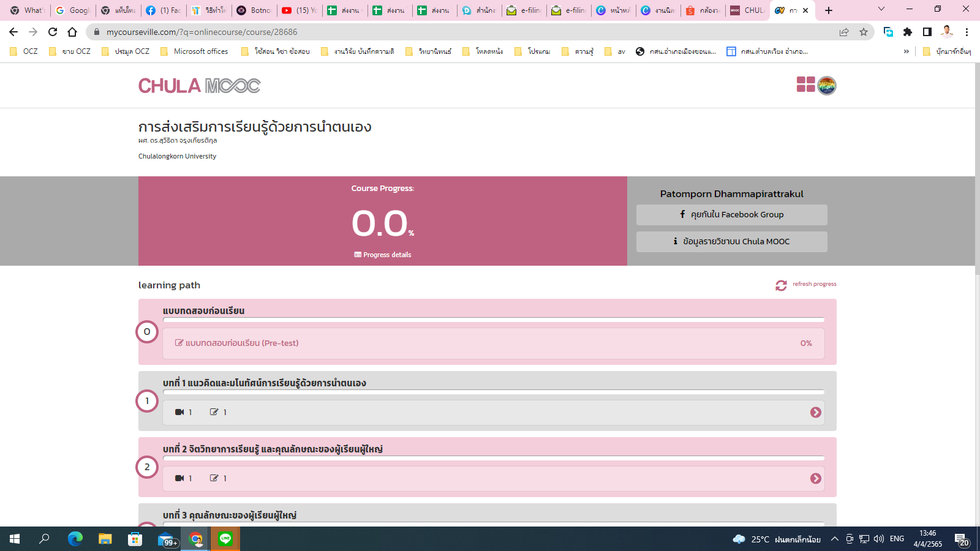This screenshot has height=551, width=980.
Task: Expand chapter 1 learning path section
Action: coord(493,413)
